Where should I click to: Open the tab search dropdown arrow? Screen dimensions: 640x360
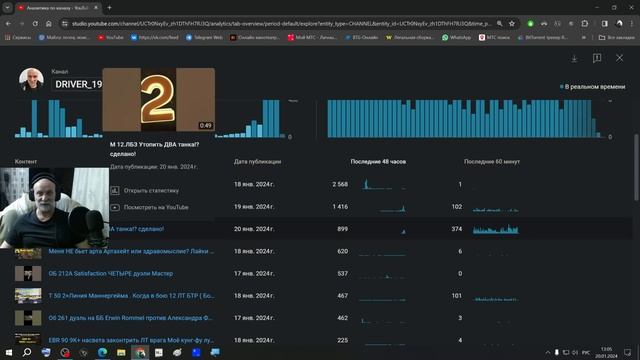(x=7, y=7)
